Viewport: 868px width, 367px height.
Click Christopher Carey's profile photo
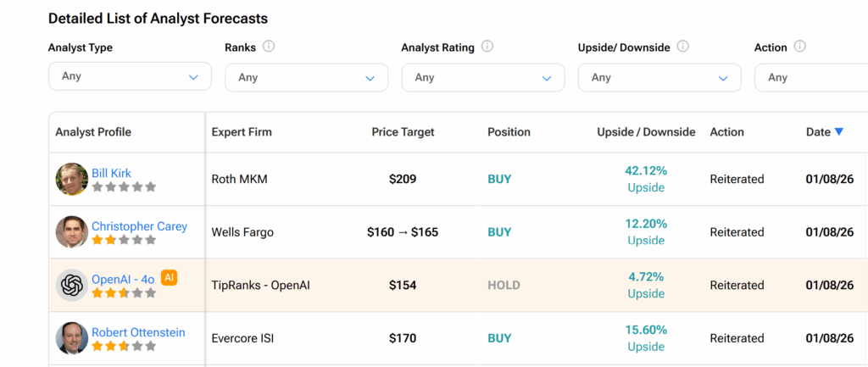72,232
